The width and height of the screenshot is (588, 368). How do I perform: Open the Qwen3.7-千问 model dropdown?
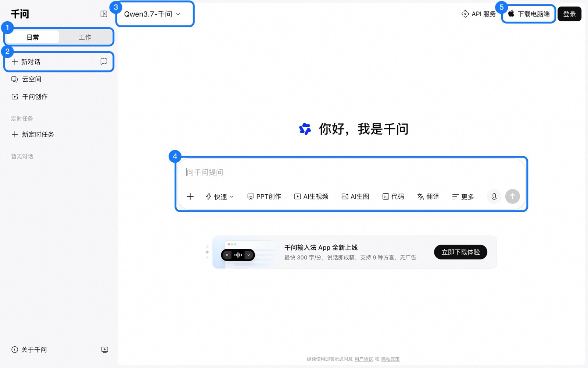pos(152,14)
